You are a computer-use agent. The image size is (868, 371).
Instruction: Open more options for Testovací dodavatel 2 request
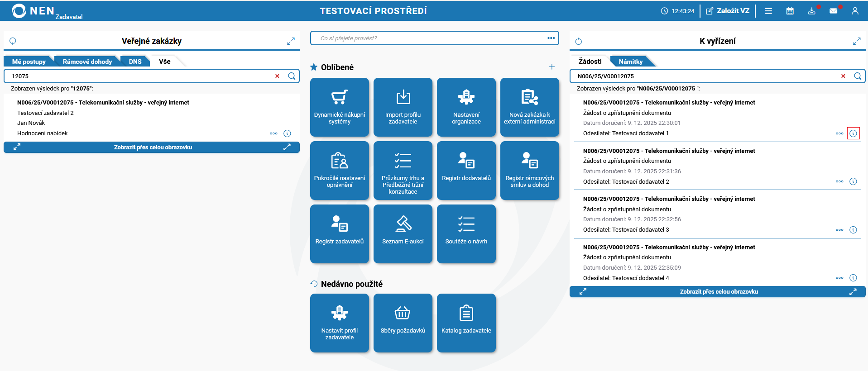coord(839,181)
